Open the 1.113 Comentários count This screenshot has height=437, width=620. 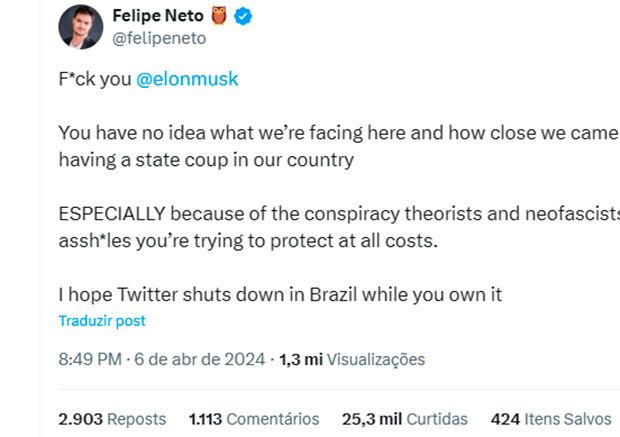click(254, 419)
